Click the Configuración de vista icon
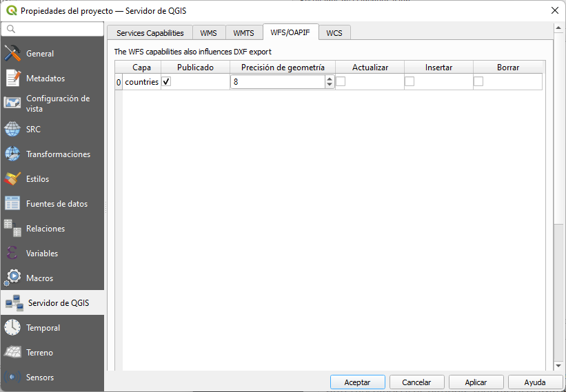Screen dimensions: 566x392 coord(12,103)
